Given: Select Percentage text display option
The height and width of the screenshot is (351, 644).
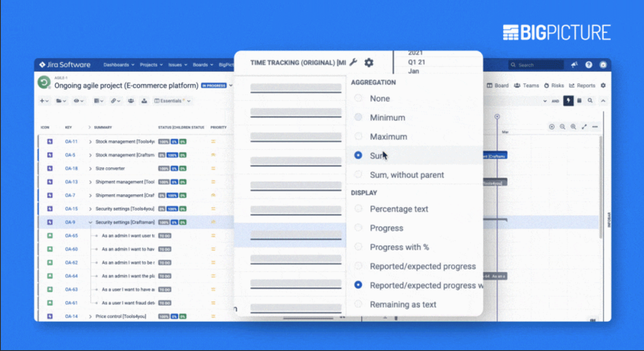Looking at the screenshot, I should click(358, 209).
